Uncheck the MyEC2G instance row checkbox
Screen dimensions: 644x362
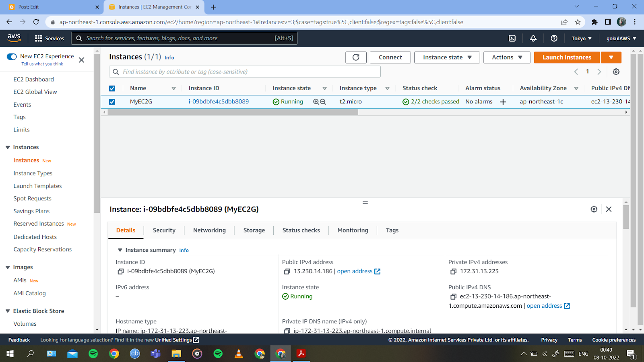point(112,102)
